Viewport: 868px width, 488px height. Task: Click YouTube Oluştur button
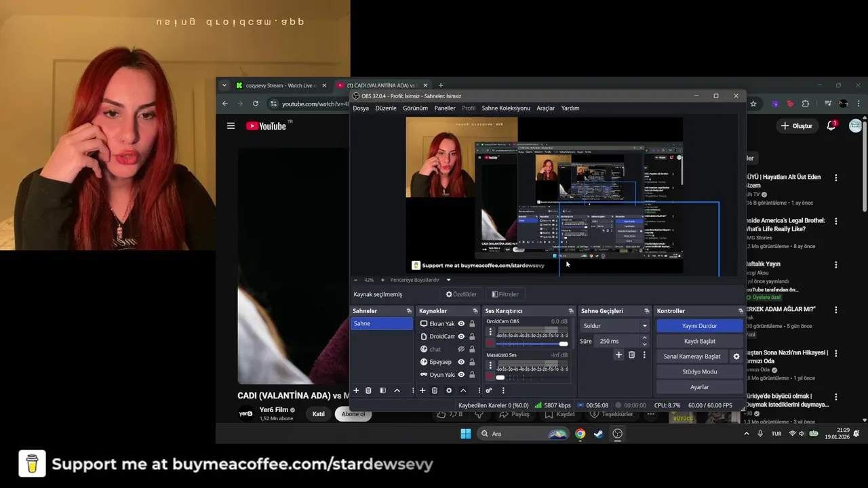(796, 126)
